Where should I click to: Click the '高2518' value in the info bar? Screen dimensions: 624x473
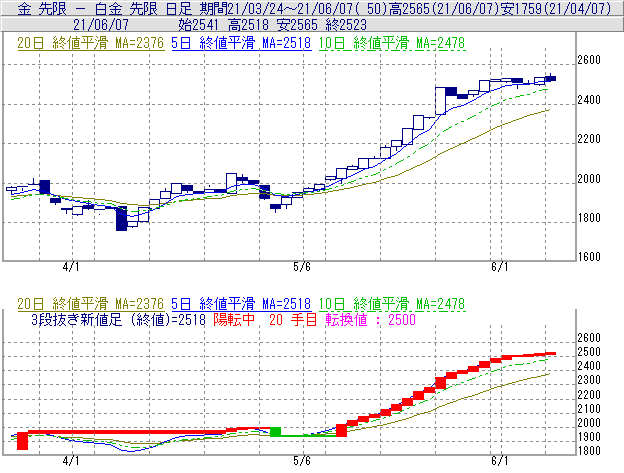click(x=248, y=25)
